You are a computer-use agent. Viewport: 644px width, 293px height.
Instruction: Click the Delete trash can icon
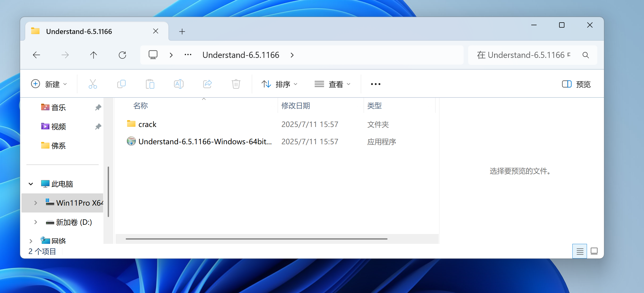tap(236, 84)
